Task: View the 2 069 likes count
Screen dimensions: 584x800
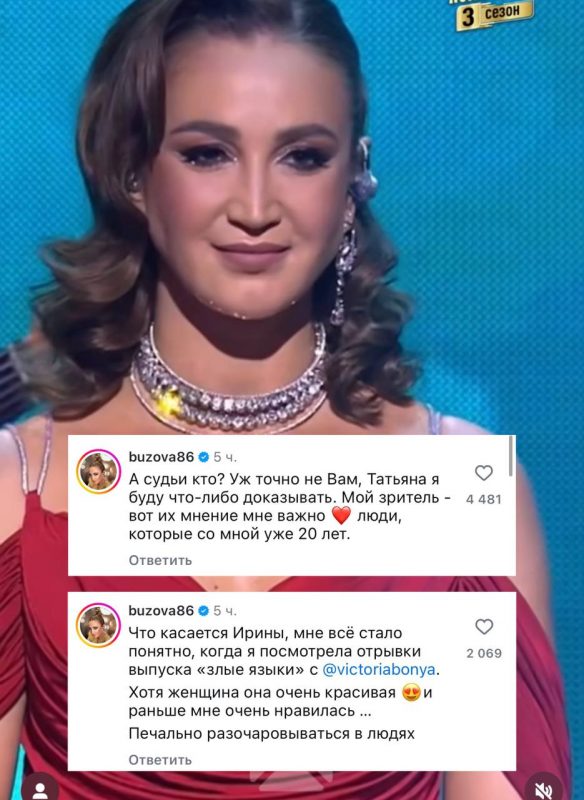Action: point(484,653)
